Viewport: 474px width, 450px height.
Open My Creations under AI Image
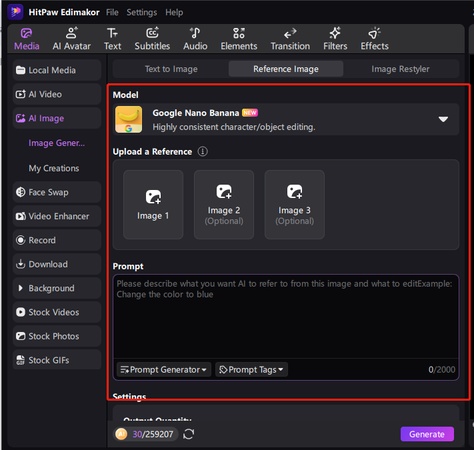coord(54,168)
